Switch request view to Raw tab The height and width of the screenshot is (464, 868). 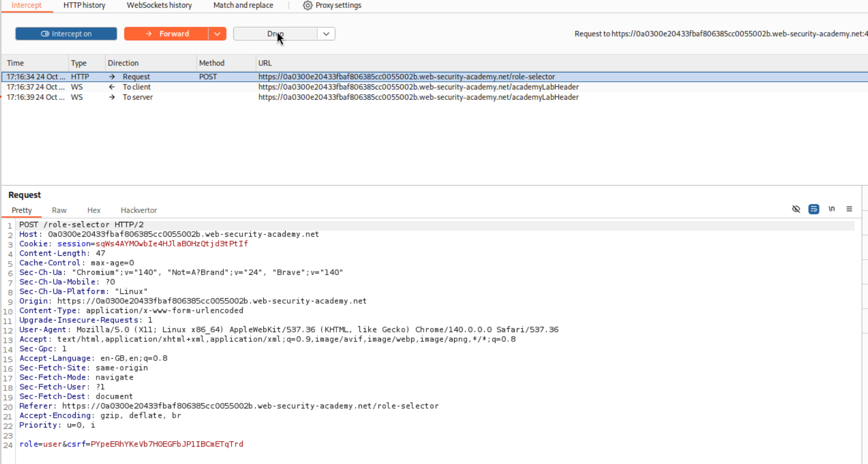(59, 210)
